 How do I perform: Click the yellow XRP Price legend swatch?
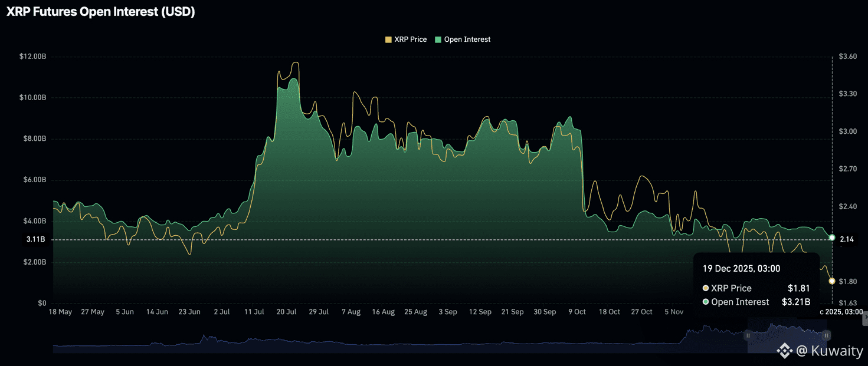[x=388, y=39]
